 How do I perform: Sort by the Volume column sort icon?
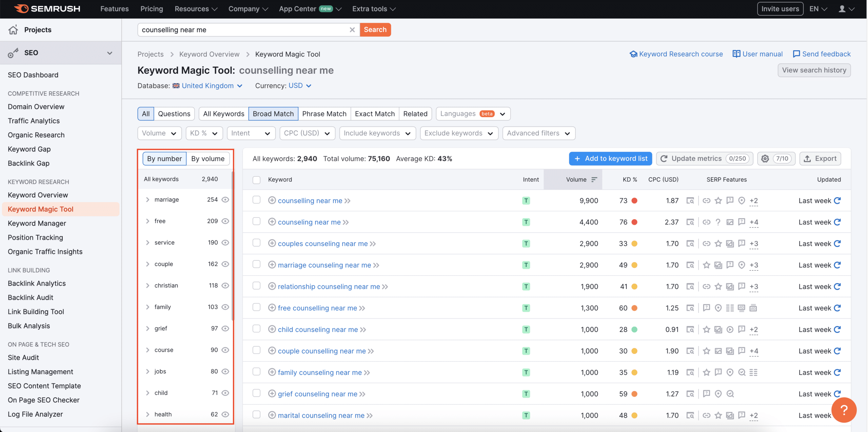point(594,180)
